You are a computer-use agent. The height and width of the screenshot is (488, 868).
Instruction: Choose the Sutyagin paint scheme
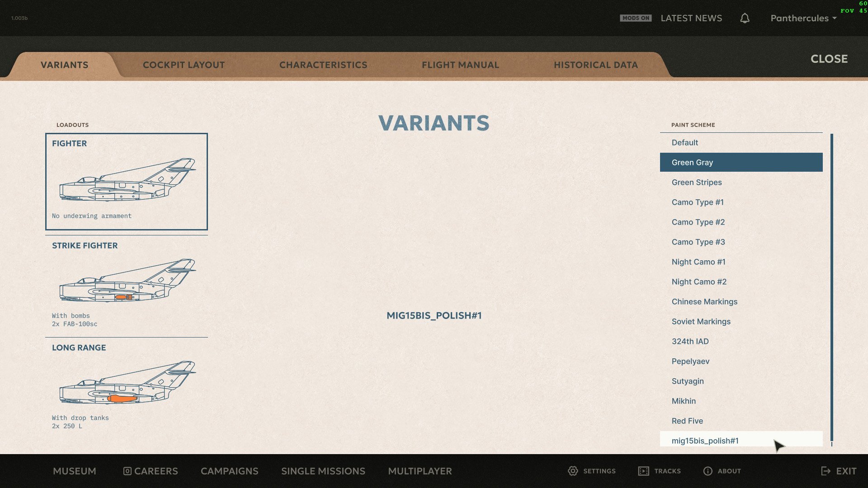[741, 381]
